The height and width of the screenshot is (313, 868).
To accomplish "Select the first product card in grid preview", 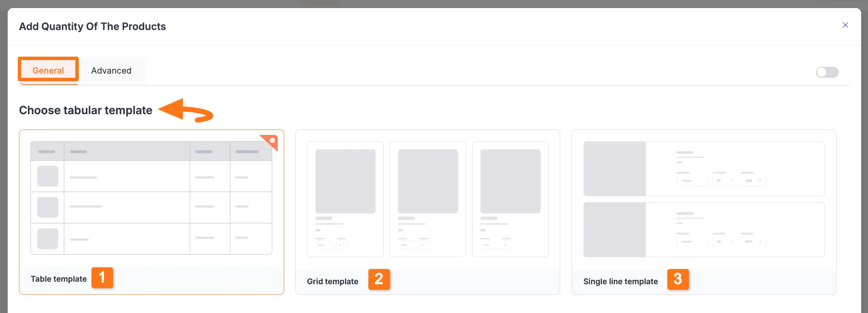I will click(x=345, y=199).
